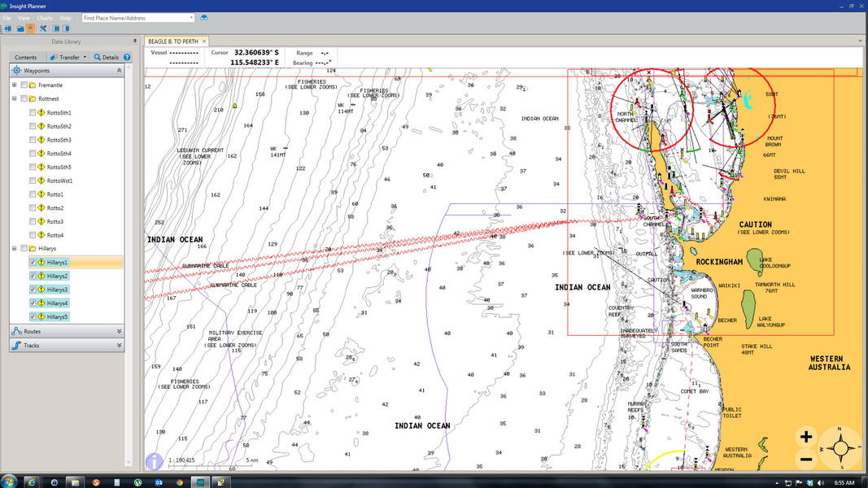Screen dimensions: 868x488
Task: Click the compass rose navigation control
Action: pyautogui.click(x=841, y=447)
